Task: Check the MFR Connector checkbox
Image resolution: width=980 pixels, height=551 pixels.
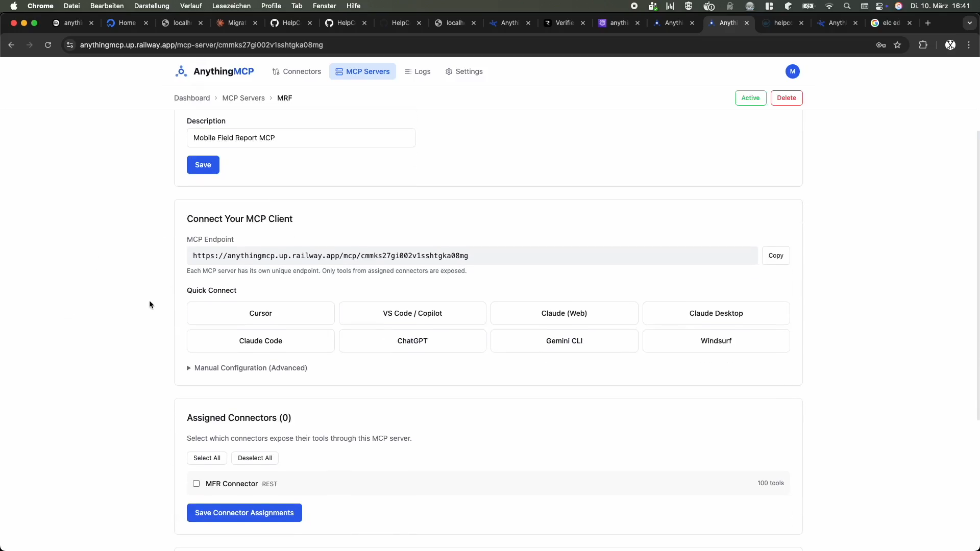Action: tap(197, 484)
